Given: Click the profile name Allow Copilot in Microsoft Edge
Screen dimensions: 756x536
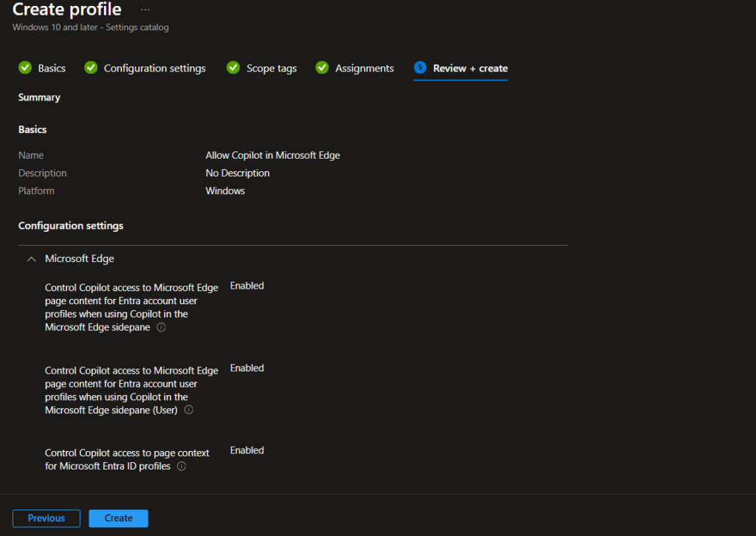Looking at the screenshot, I should (x=273, y=155).
